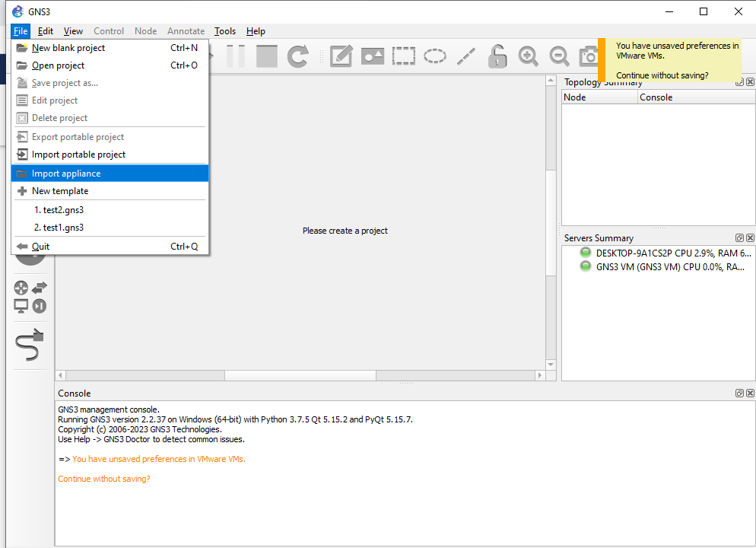The height and width of the screenshot is (548, 756).
Task: Select the draw rectangle tool
Action: pyautogui.click(x=403, y=56)
